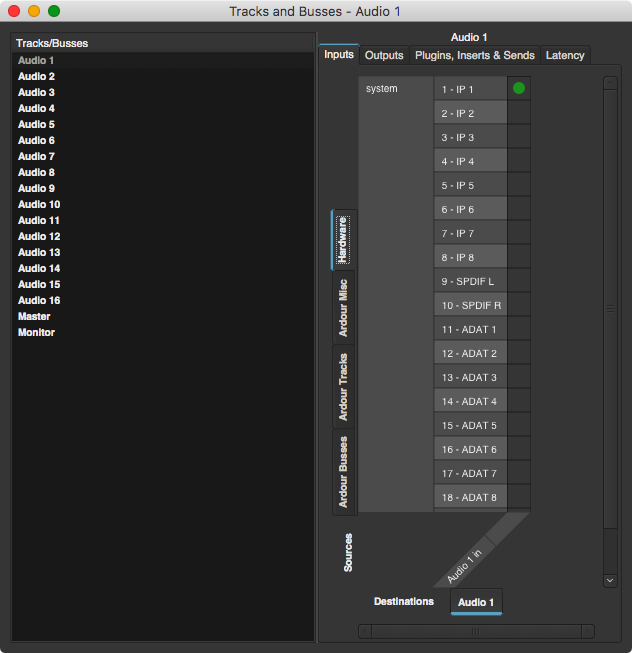Screen dimensions: 632x653
Task: Select the Monitor bus entry
Action: 36,333
